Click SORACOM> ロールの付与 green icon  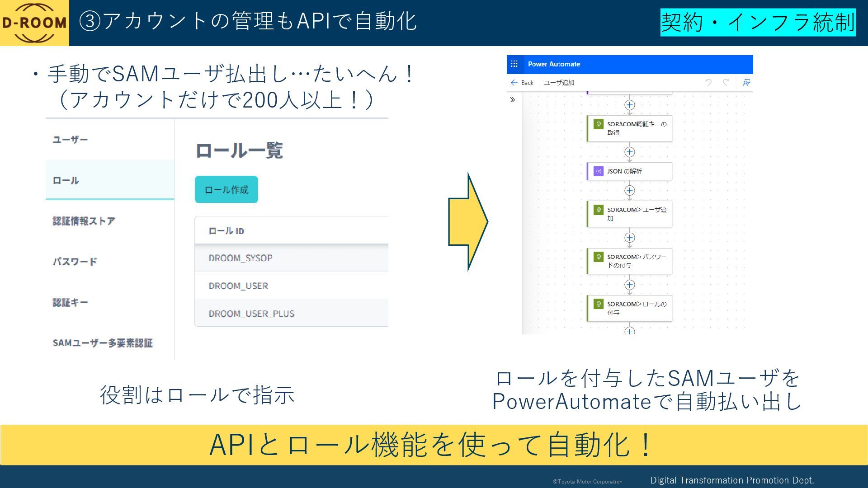coord(599,304)
